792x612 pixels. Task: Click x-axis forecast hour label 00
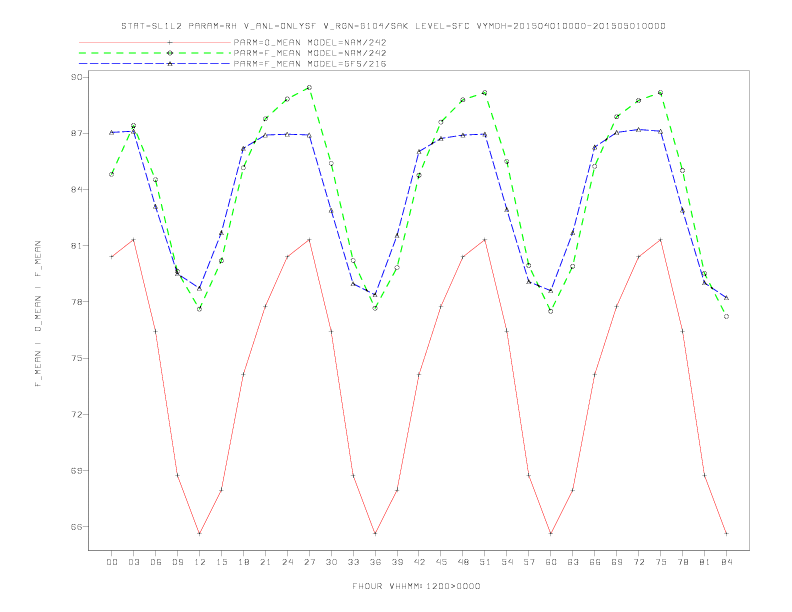click(x=112, y=562)
